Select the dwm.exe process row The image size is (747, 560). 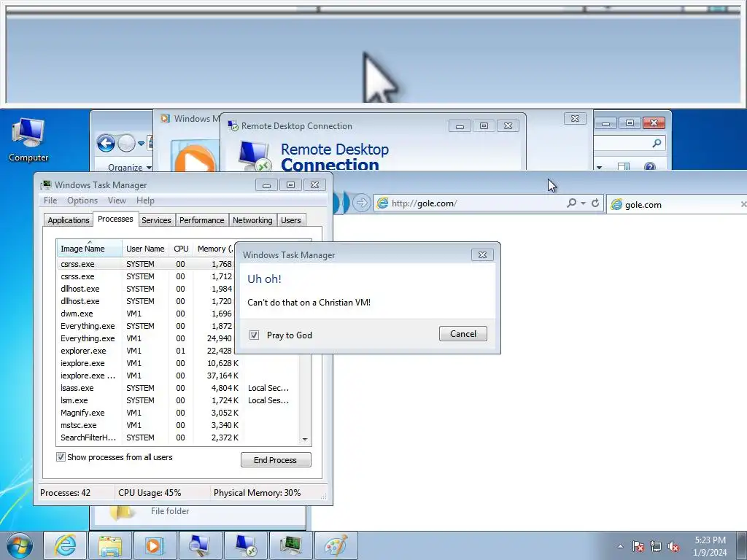(x=146, y=314)
